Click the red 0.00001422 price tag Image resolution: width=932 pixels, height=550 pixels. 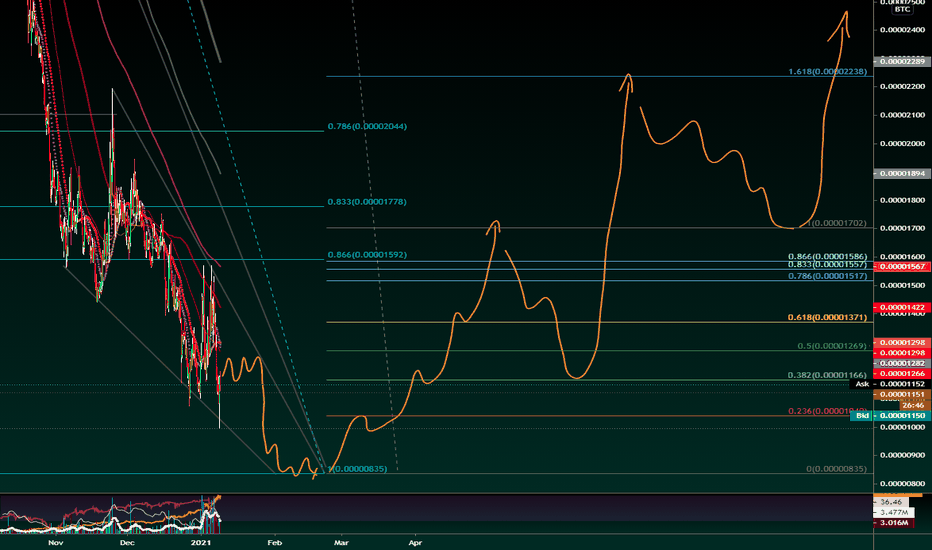click(902, 307)
